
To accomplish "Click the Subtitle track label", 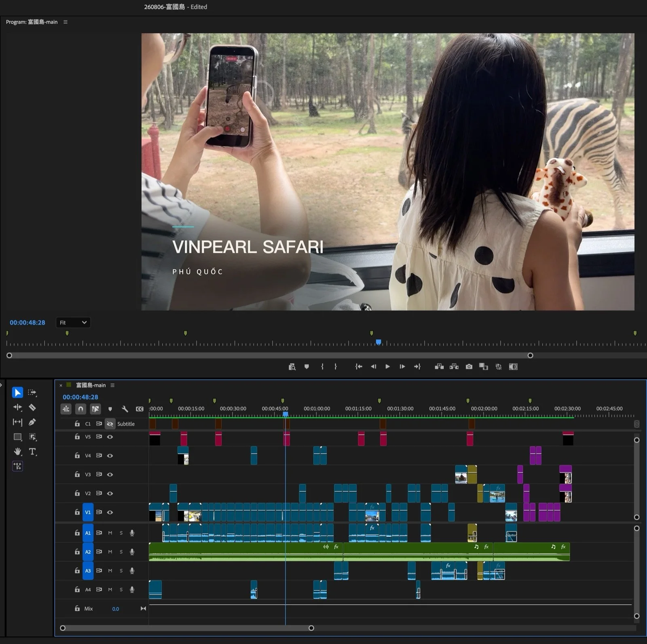I will click(x=126, y=424).
